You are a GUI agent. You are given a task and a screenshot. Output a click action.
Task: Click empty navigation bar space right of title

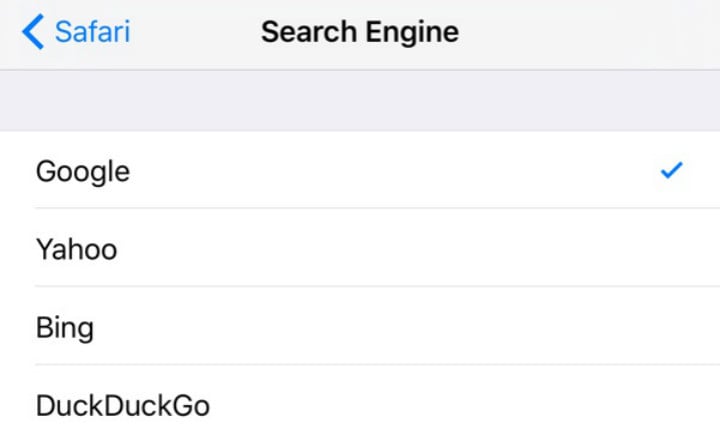point(600,32)
